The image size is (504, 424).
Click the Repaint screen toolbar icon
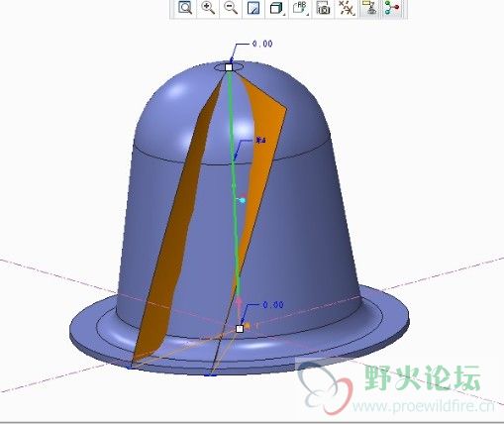pyautogui.click(x=253, y=8)
